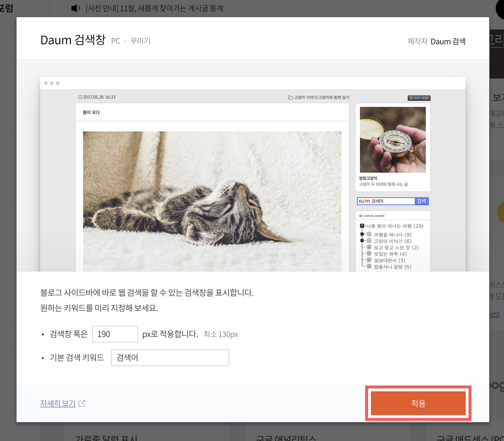Click the blog preview screenshot image
The width and height of the screenshot is (504, 441).
tap(253, 174)
